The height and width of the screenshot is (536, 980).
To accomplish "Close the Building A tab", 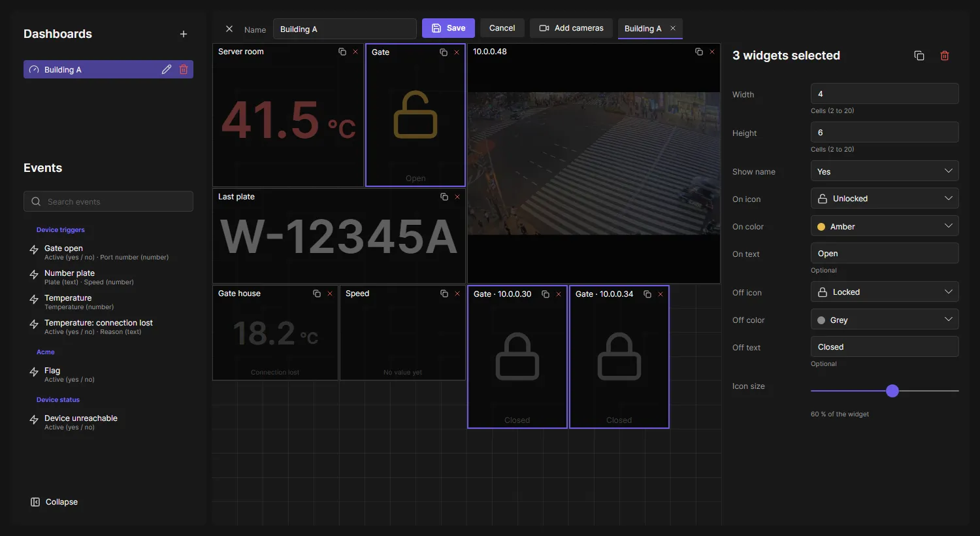I will tap(673, 28).
